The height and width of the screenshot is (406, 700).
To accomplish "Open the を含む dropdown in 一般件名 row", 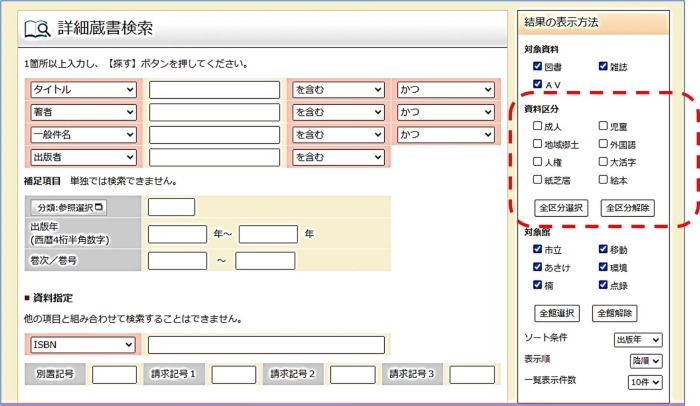I will (x=338, y=134).
